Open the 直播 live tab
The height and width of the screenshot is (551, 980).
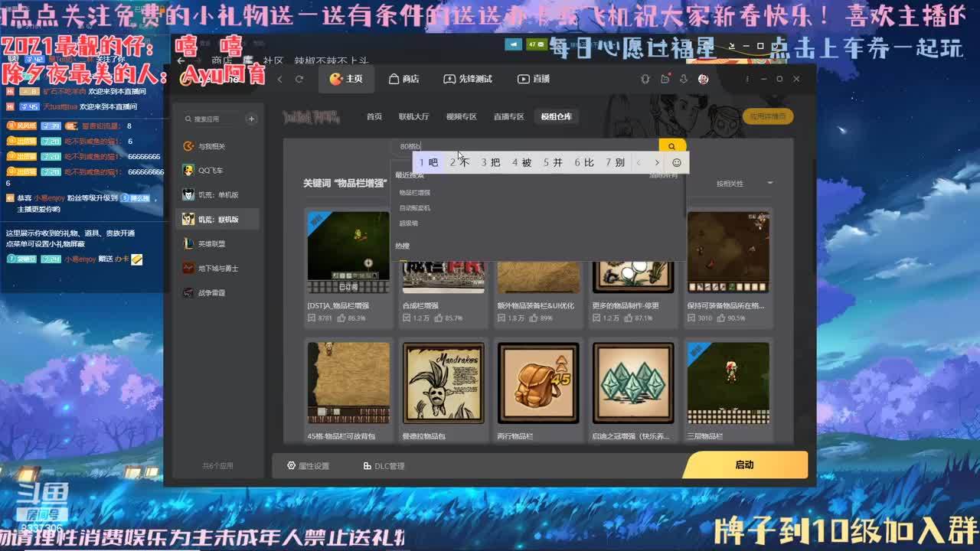pos(534,79)
